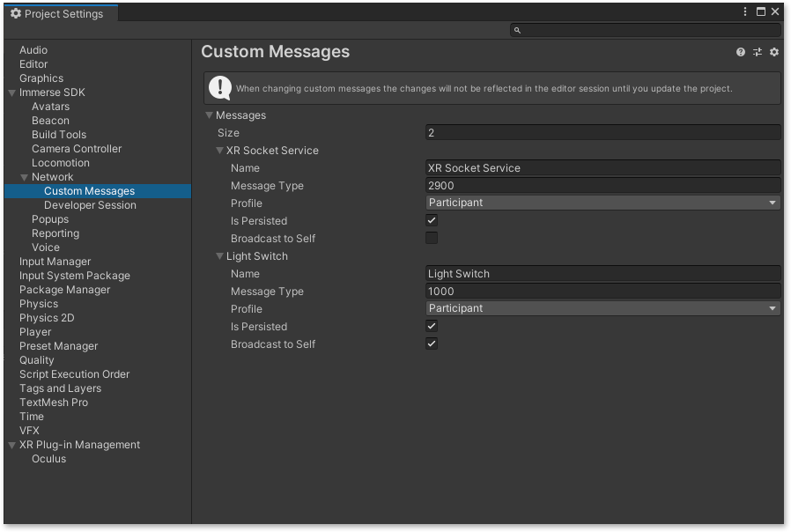Open Beacon settings
Screen dimensions: 791x532
[50, 121]
